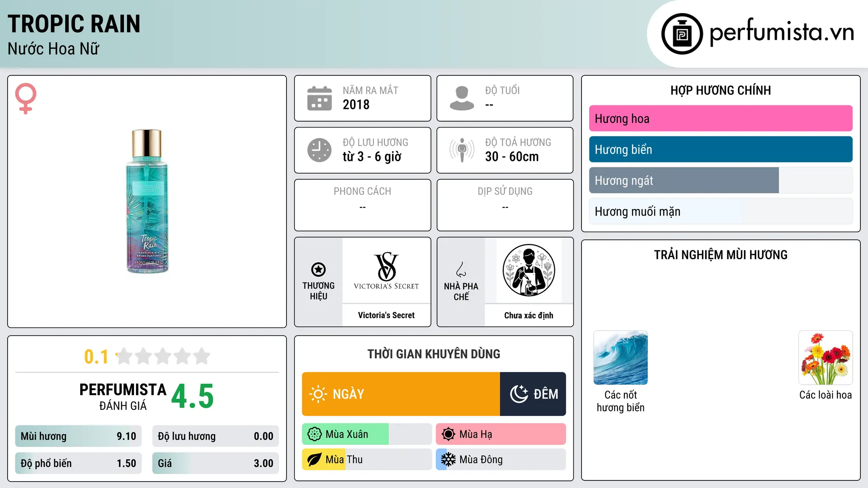The width and height of the screenshot is (868, 488).
Task: Click the Độ phổ biến 1.50 score box
Action: tap(78, 463)
